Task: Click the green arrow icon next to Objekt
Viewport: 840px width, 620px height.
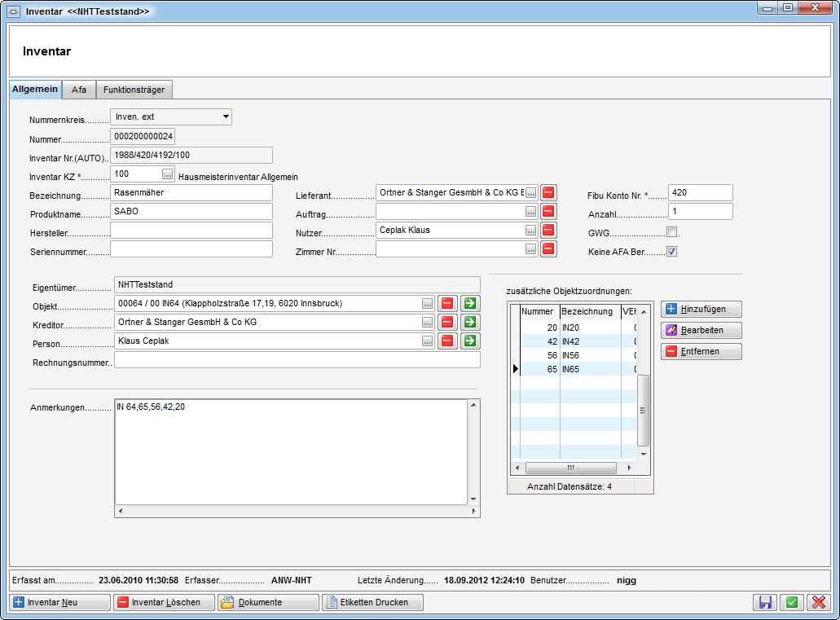Action: point(469,304)
